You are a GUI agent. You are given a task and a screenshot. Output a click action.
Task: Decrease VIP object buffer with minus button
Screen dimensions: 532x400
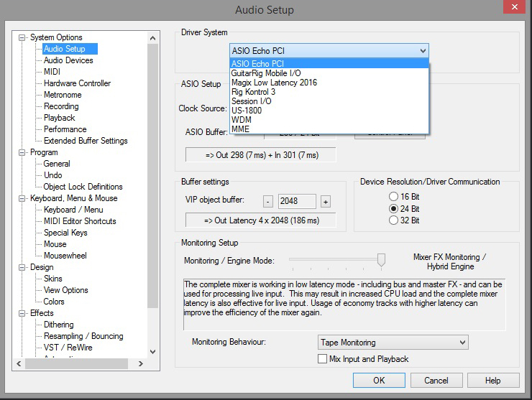268,202
